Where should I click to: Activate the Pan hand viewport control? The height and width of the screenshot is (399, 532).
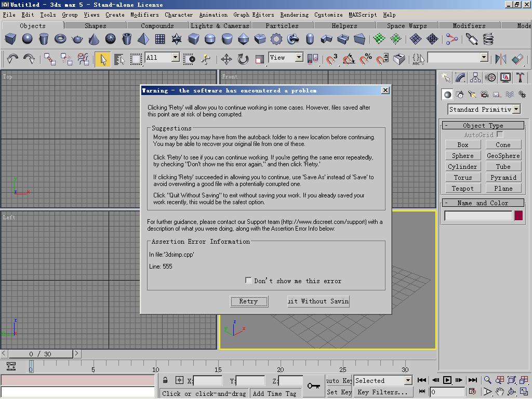(499, 392)
